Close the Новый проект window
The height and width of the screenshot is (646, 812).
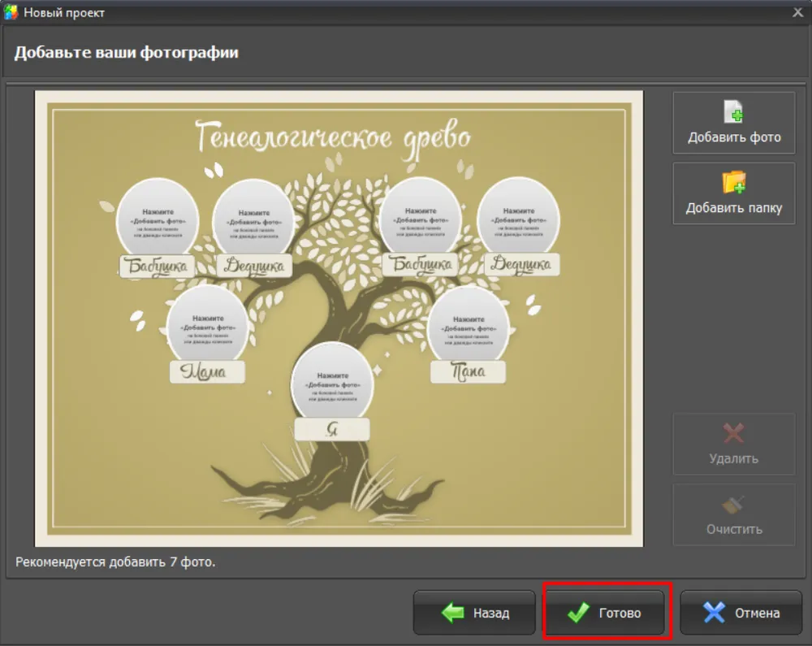tap(798, 12)
